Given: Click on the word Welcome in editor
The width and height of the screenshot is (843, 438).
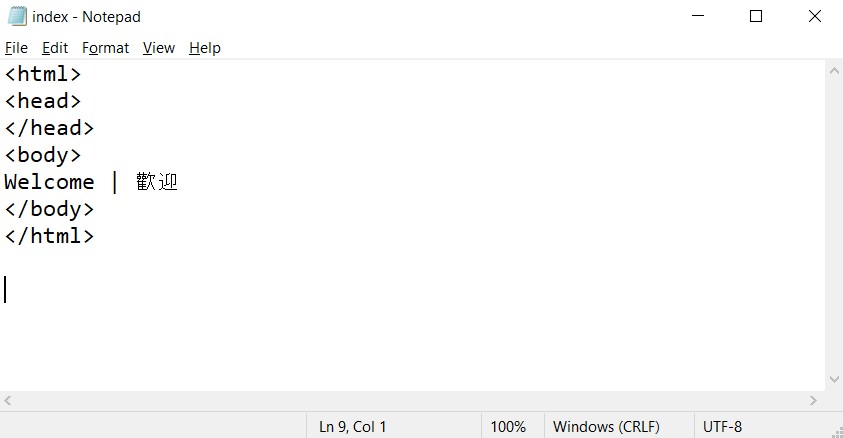Looking at the screenshot, I should click(x=49, y=182).
